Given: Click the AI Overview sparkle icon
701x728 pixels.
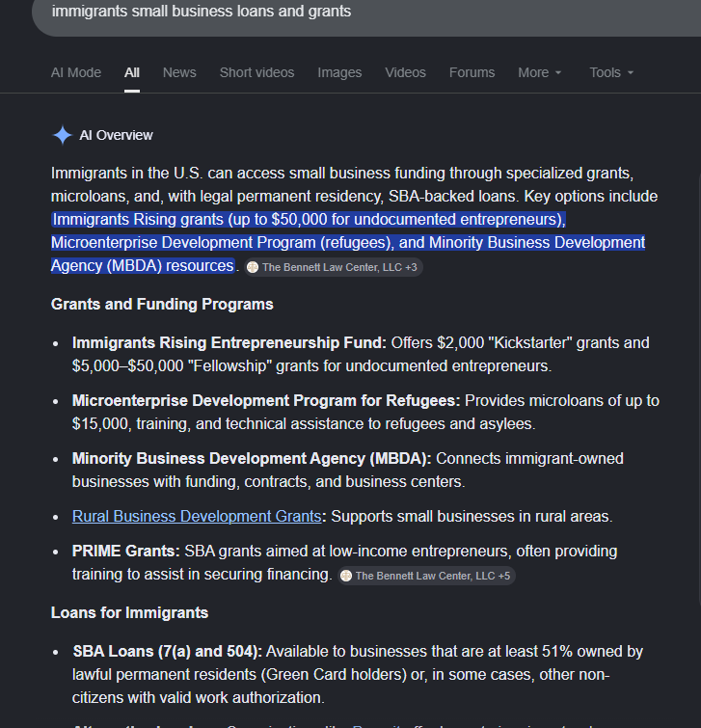Looking at the screenshot, I should [x=63, y=135].
